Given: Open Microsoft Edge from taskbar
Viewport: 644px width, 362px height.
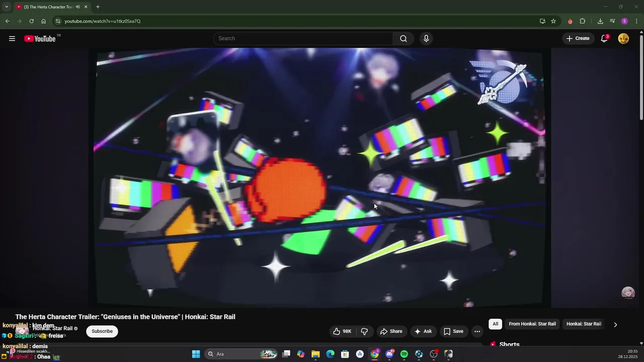Looking at the screenshot, I should click(330, 354).
